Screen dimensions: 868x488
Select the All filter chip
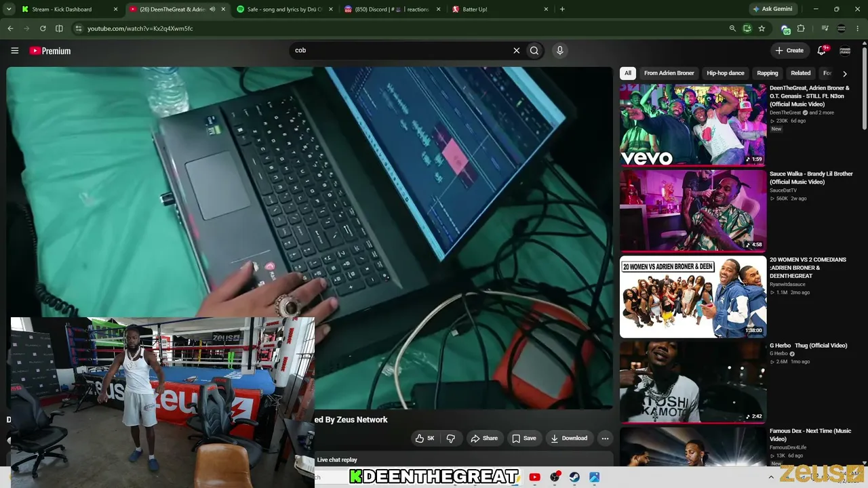tap(628, 73)
